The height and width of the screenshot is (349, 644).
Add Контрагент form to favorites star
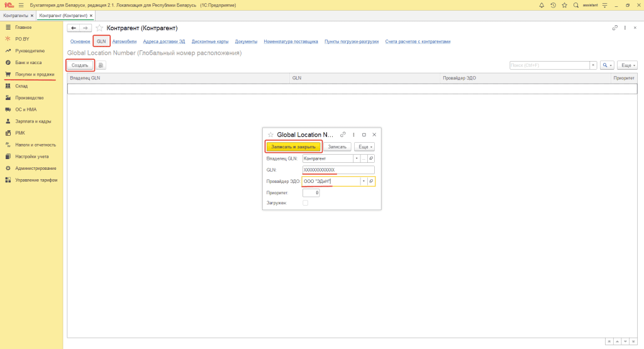point(99,28)
